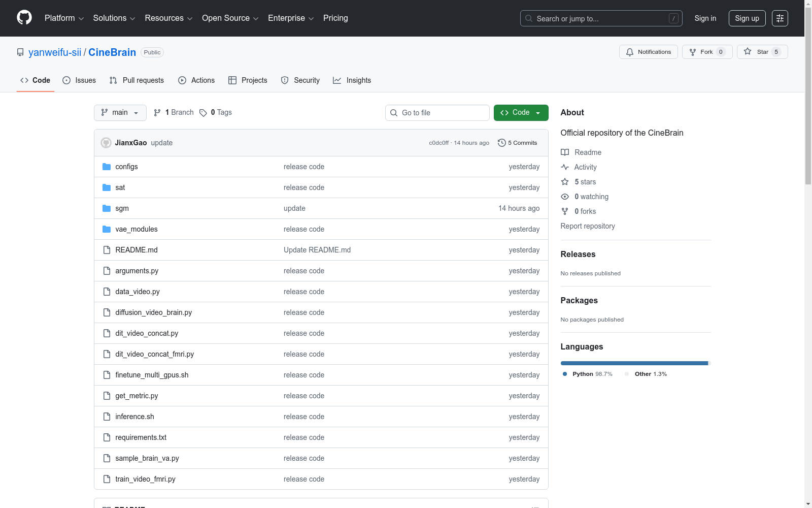Viewport: 812px width, 508px height.
Task: Expand the Solutions menu
Action: (114, 18)
